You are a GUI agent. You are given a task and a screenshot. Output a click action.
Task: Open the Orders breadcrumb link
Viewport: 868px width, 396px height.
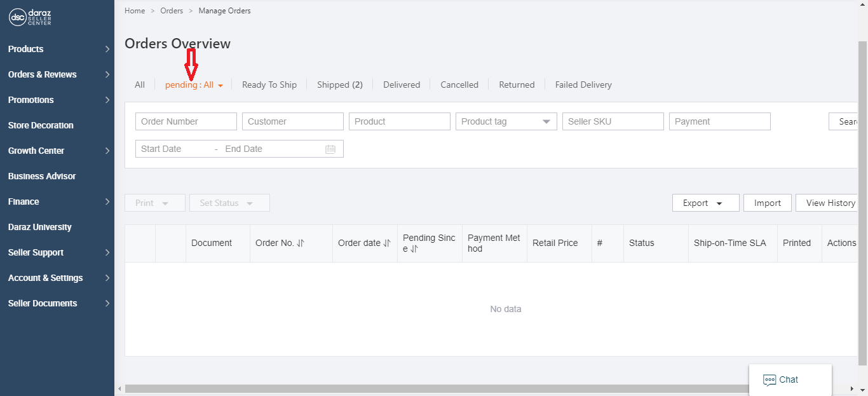click(x=171, y=10)
